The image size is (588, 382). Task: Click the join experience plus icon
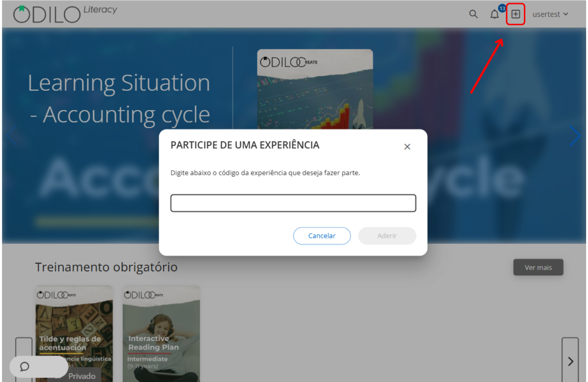tap(515, 14)
